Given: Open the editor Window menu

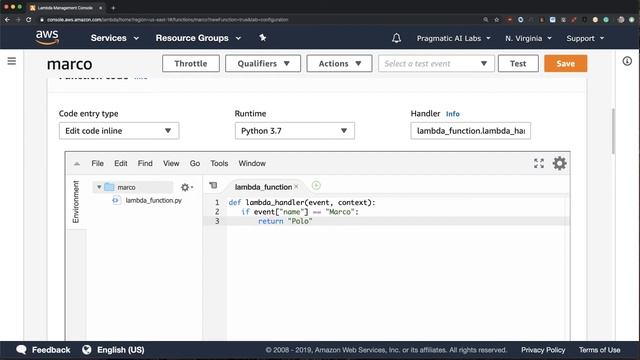Looking at the screenshot, I should click(x=252, y=163).
